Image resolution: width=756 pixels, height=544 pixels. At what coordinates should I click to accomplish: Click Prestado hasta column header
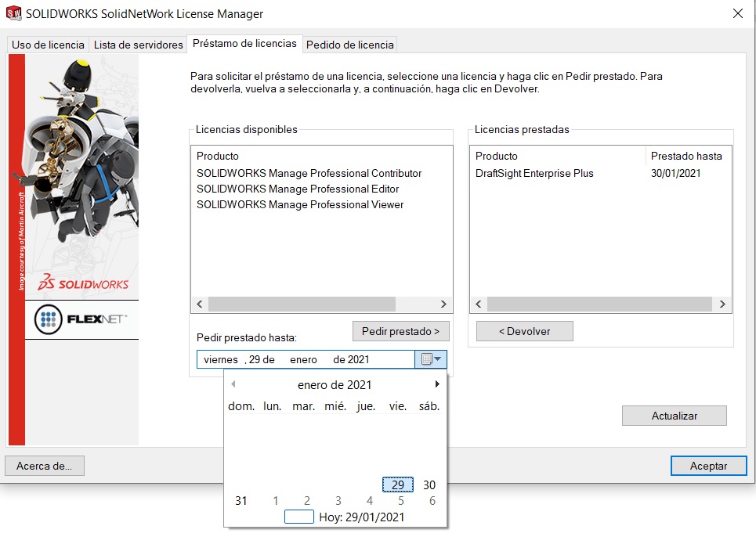point(686,156)
